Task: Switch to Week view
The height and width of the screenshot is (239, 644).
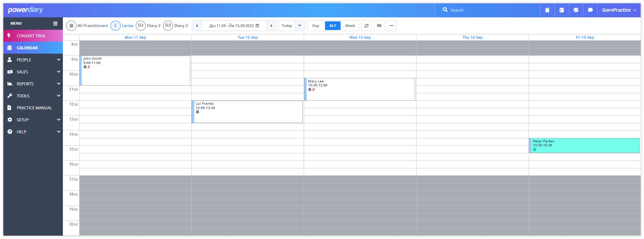Action: pyautogui.click(x=350, y=26)
